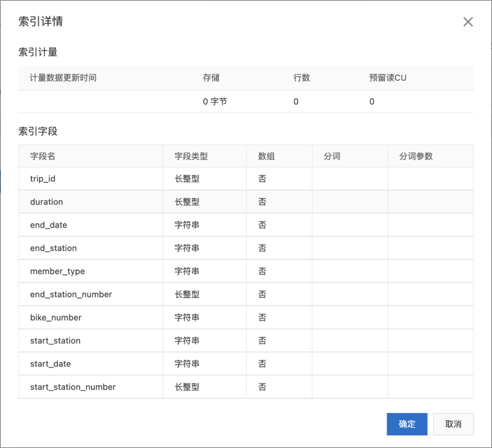Select the member_type field entry
Viewport: 492px width, 448px height.
click(57, 272)
